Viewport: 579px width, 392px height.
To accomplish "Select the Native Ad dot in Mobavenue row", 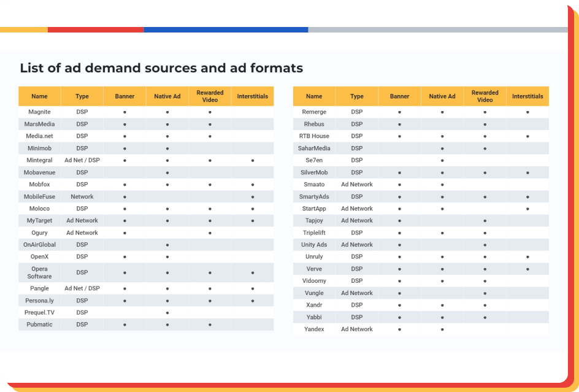I will tap(167, 173).
